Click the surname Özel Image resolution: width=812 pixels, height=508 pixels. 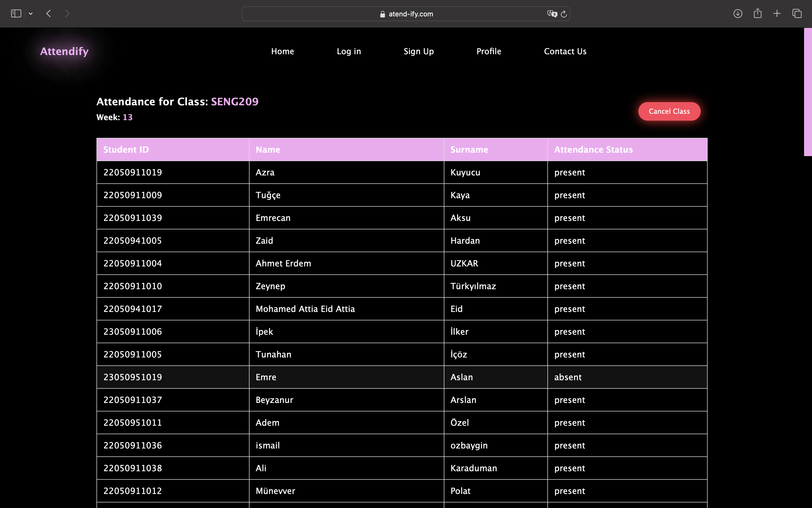click(460, 423)
